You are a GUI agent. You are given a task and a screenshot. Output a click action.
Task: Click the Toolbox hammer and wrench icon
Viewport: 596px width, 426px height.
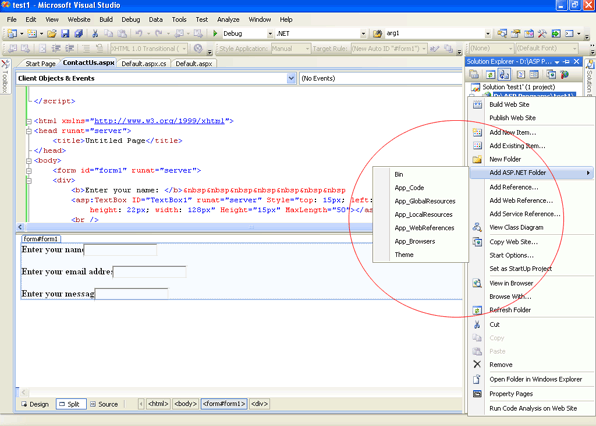(542, 34)
